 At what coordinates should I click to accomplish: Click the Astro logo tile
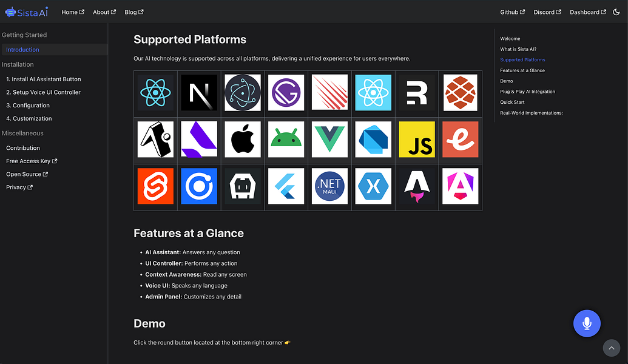tap(417, 186)
